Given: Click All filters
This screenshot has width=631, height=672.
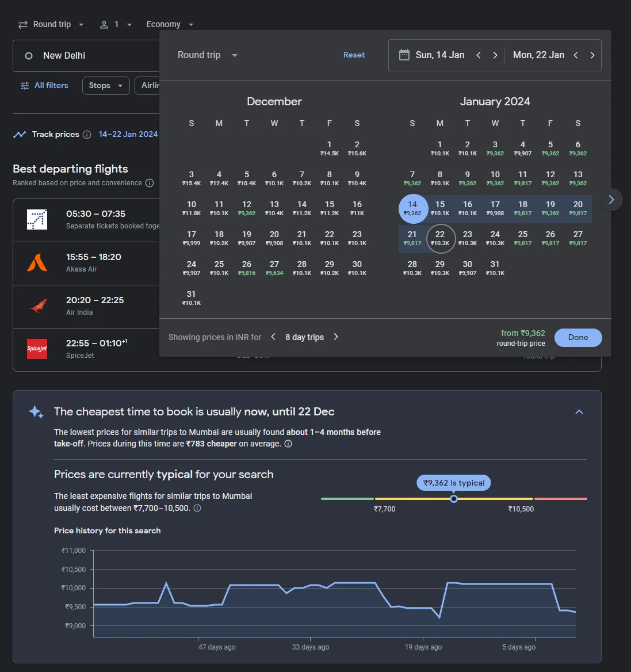Looking at the screenshot, I should (x=44, y=86).
